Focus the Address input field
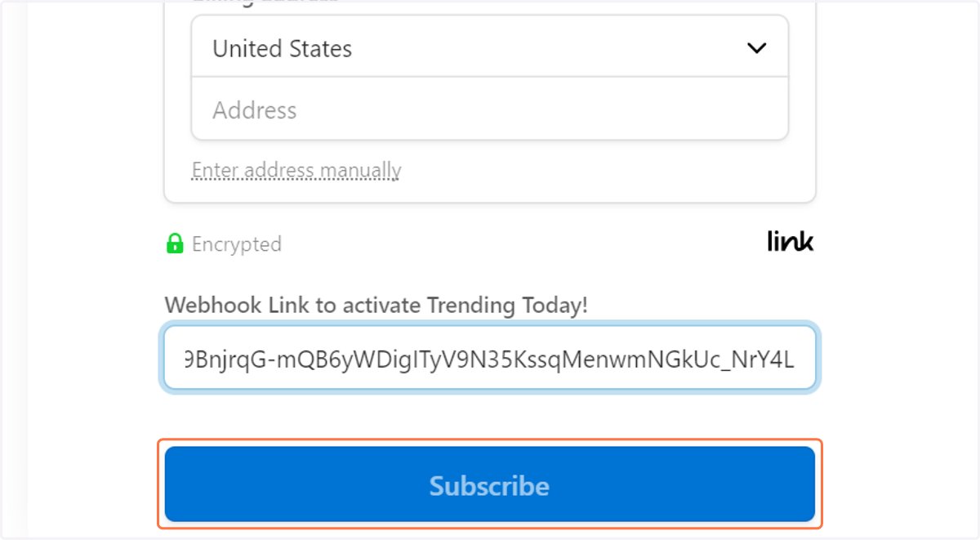This screenshot has width=980, height=540. pyautogui.click(x=490, y=109)
